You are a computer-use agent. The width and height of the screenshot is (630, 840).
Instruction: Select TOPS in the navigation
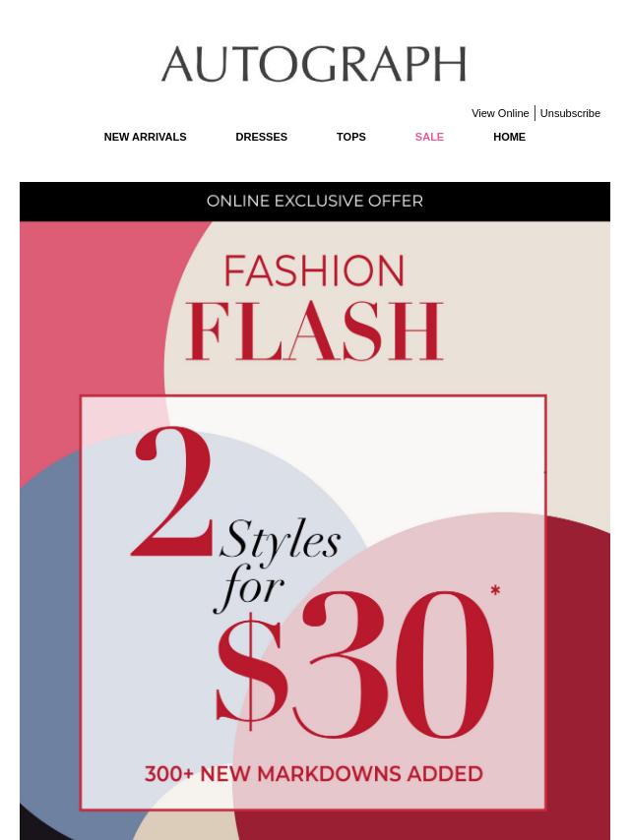coord(350,137)
